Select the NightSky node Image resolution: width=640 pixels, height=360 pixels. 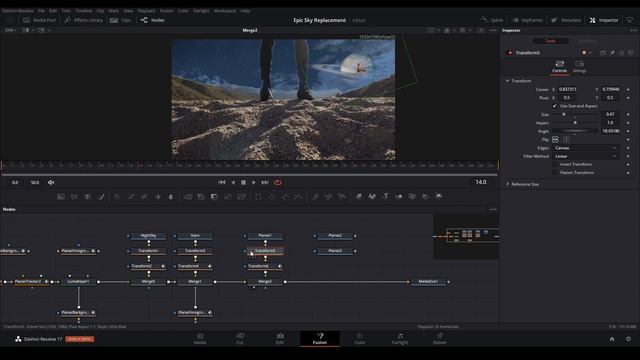[x=149, y=236]
